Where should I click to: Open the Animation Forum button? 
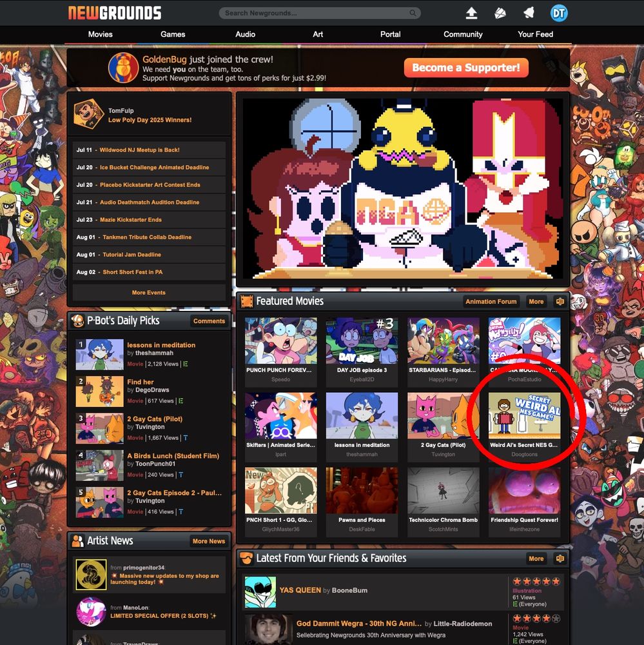pos(491,301)
